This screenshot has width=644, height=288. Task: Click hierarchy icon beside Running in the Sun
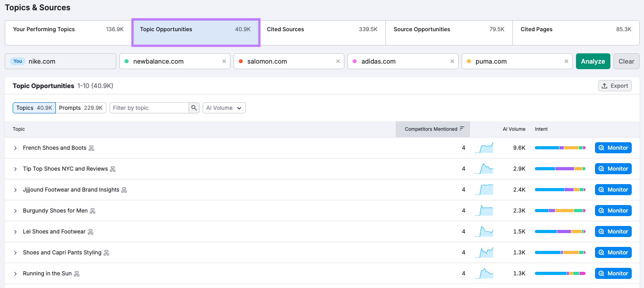tap(77, 274)
